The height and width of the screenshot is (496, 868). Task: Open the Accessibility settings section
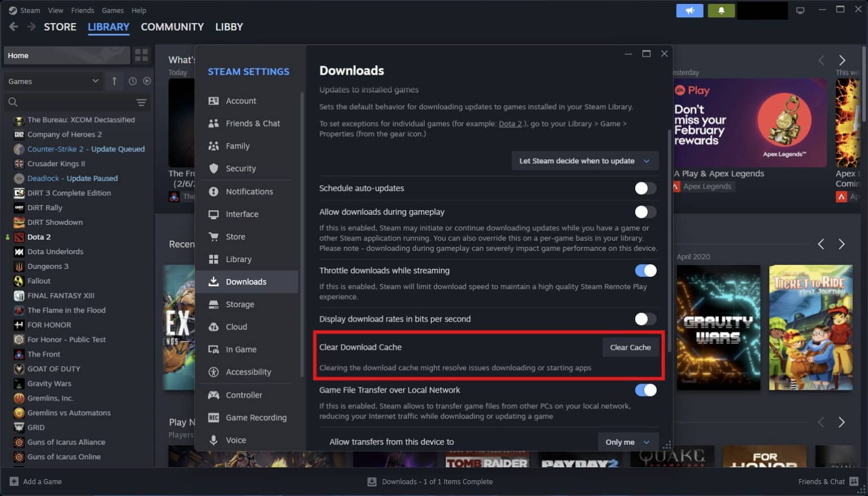coord(247,372)
